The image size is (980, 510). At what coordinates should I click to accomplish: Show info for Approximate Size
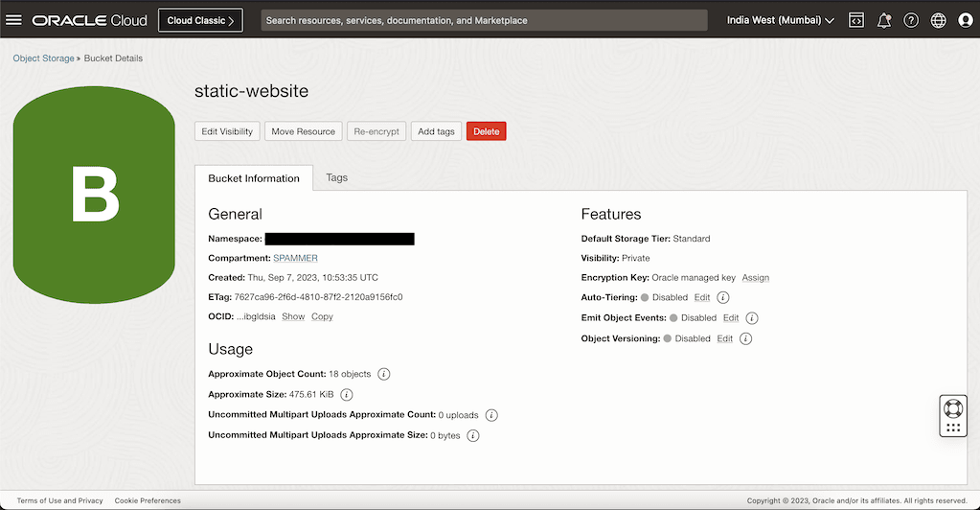pos(346,394)
